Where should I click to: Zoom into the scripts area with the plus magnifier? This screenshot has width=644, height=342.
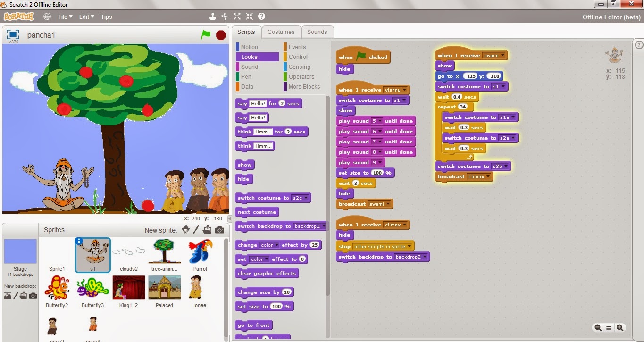(x=620, y=327)
